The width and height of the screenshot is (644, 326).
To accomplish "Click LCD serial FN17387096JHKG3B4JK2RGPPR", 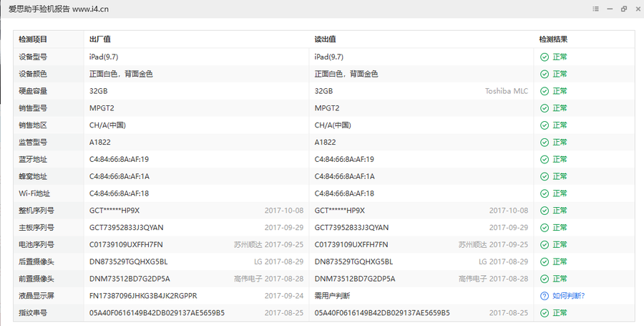I will pyautogui.click(x=143, y=296).
